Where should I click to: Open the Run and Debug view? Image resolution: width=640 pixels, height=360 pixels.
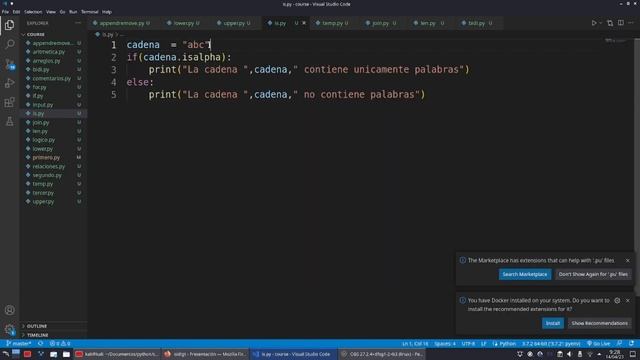tap(9, 83)
